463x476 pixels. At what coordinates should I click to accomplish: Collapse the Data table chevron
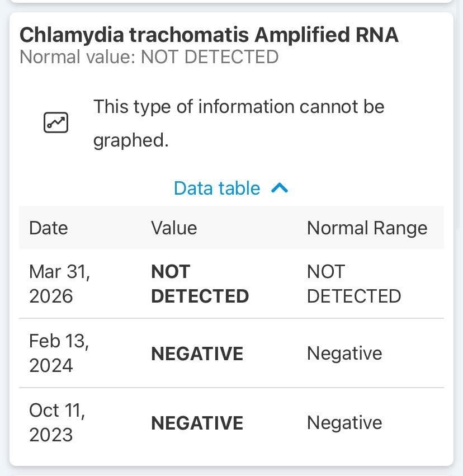(279, 188)
